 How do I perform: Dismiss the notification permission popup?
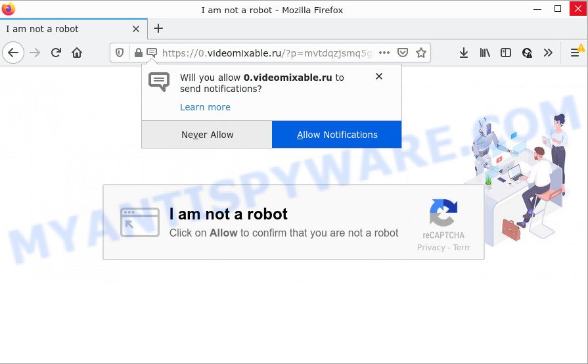379,76
